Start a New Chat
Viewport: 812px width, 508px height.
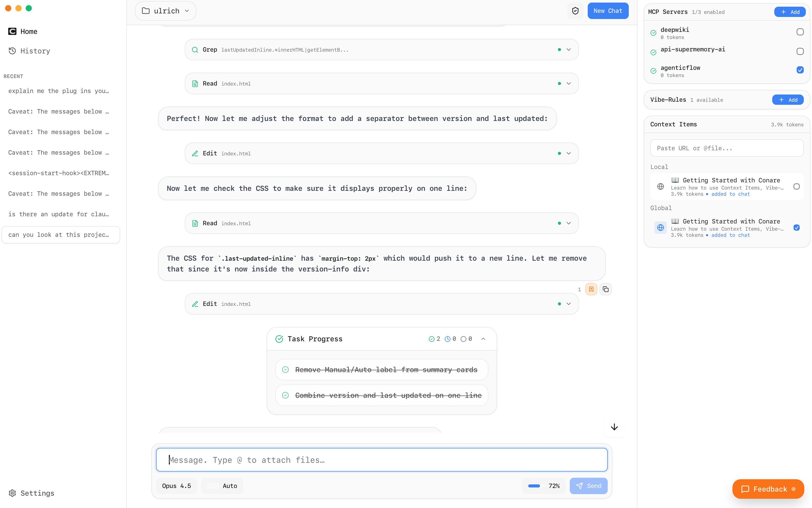click(x=607, y=11)
